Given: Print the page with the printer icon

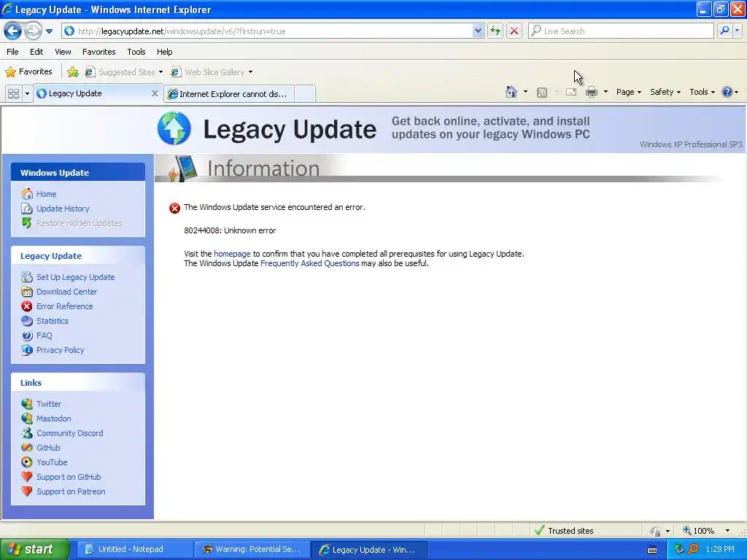Looking at the screenshot, I should pos(591,92).
